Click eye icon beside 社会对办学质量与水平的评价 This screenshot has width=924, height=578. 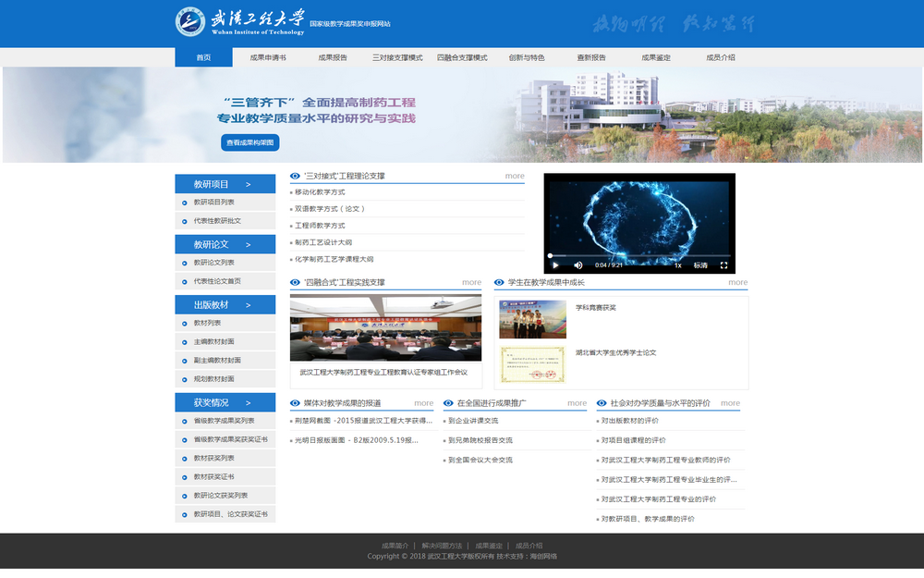[x=602, y=403]
